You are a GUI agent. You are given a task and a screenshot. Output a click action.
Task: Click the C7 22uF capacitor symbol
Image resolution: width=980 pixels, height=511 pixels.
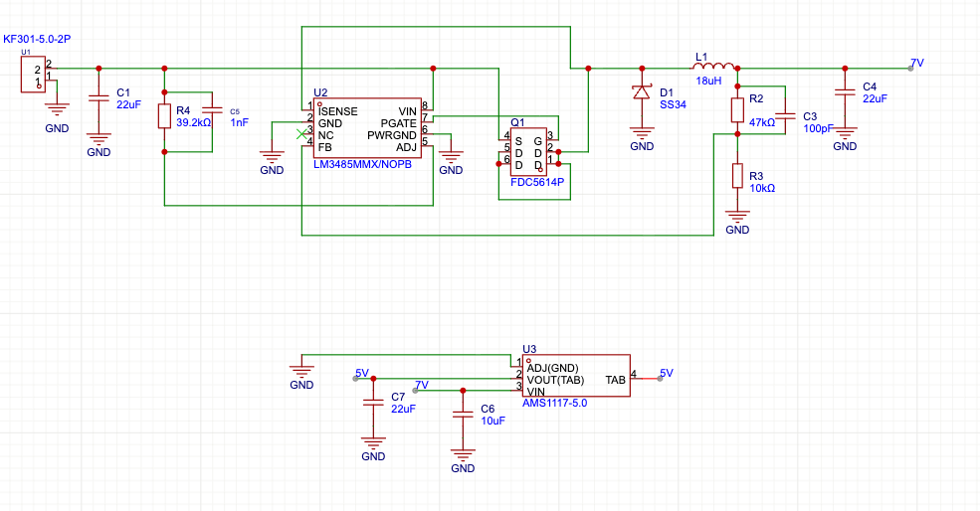click(373, 403)
